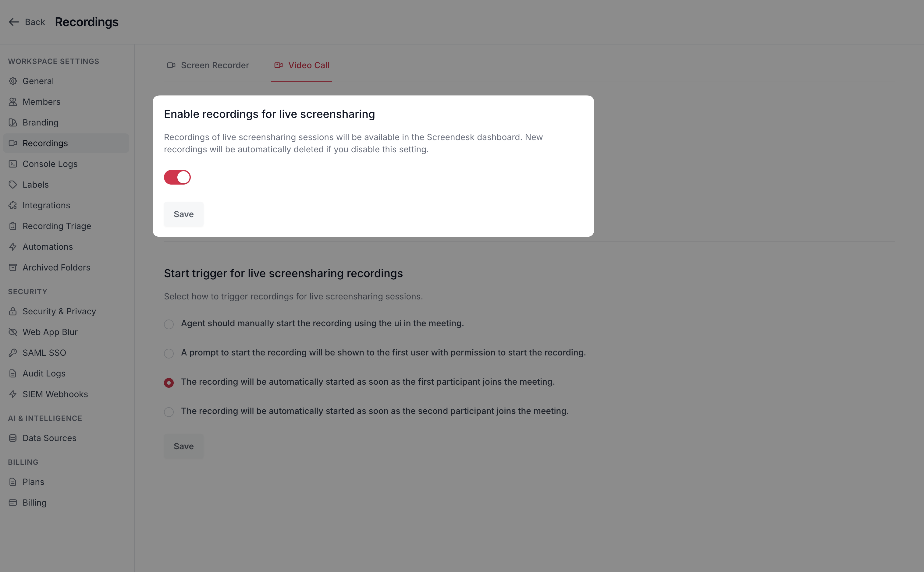The image size is (924, 572).
Task: Select second participant joins recording trigger
Action: point(169,412)
